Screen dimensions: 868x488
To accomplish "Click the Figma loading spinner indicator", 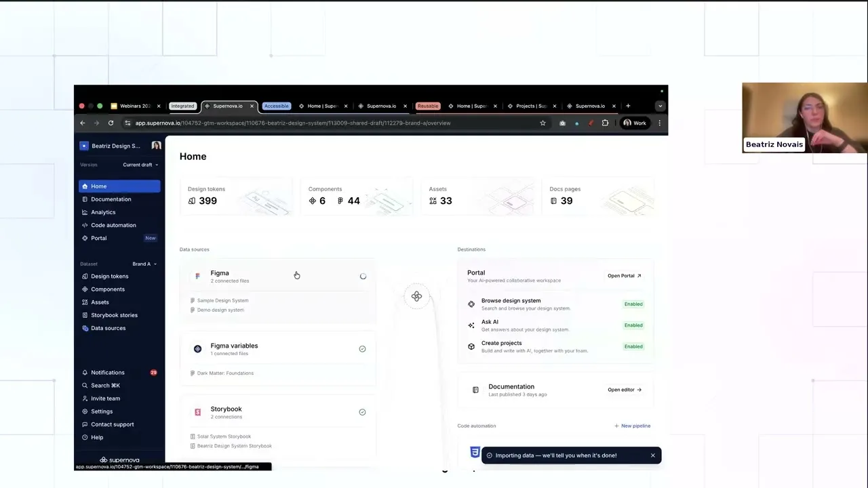I will point(363,277).
